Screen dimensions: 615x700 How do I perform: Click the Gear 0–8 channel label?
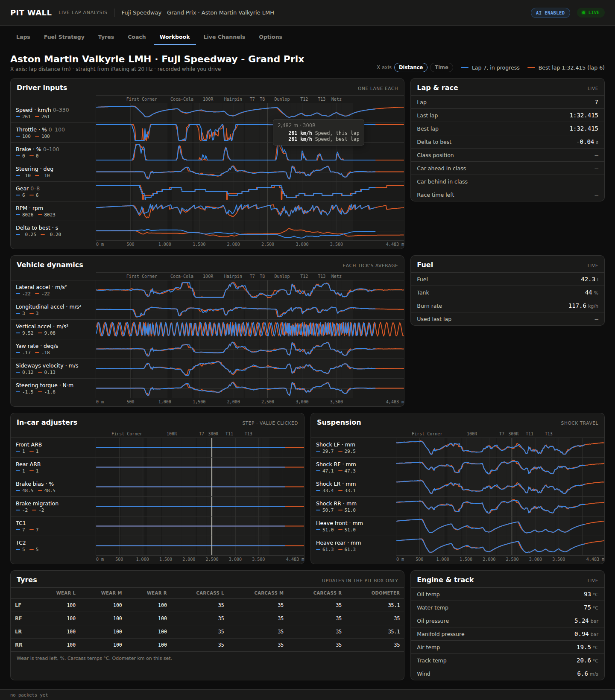pos(28,189)
